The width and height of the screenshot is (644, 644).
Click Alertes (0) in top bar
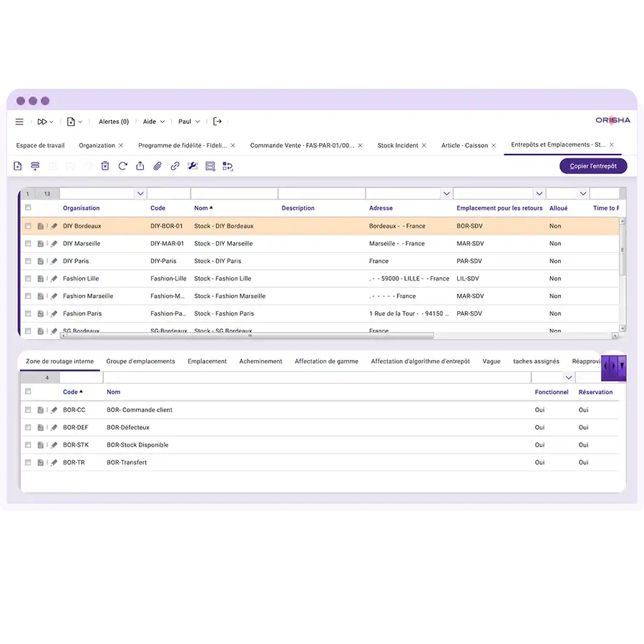(113, 122)
